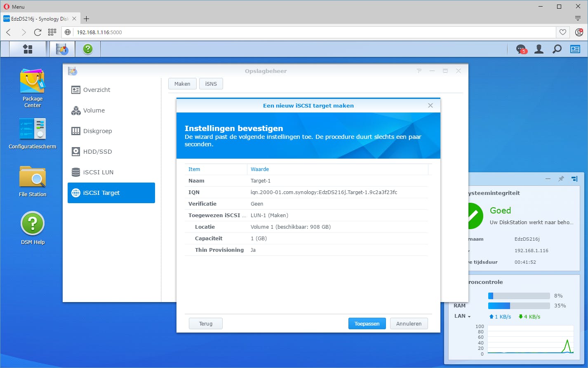Expand the LAN dropdown in resource monitor
588x368 pixels.
(462, 316)
